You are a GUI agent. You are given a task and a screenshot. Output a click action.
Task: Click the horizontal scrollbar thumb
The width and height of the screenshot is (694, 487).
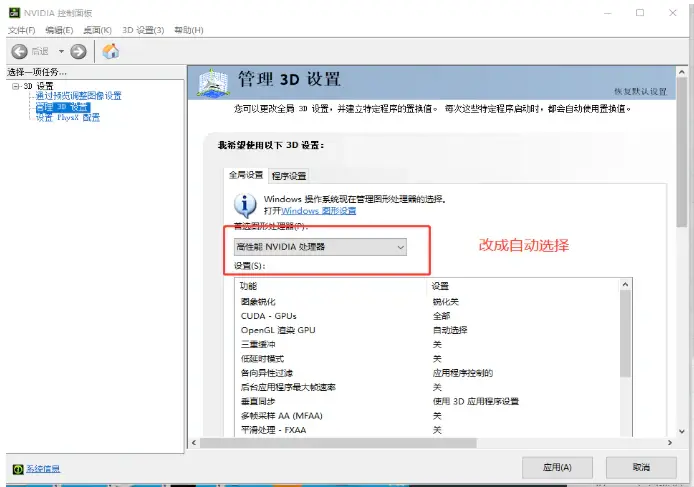pyautogui.click(x=338, y=443)
